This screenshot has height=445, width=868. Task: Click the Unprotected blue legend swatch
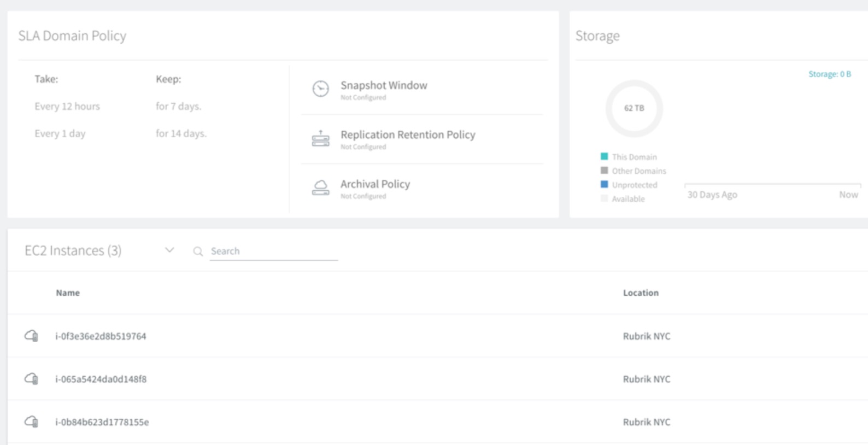click(x=604, y=185)
